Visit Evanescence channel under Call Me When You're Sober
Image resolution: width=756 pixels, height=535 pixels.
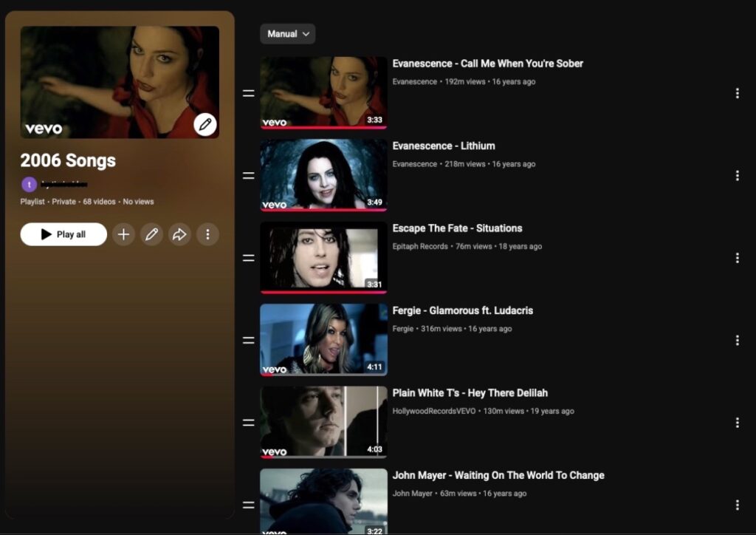click(x=415, y=81)
